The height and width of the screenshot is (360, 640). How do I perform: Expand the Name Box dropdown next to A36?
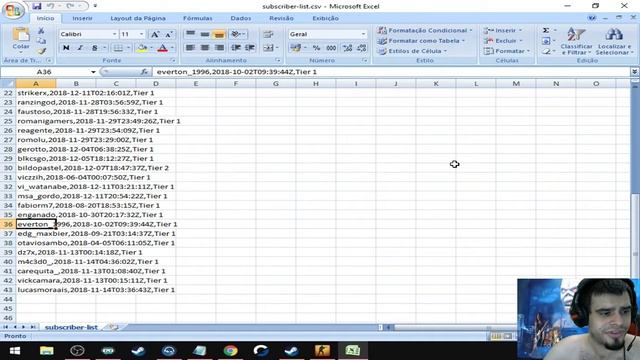(x=93, y=72)
